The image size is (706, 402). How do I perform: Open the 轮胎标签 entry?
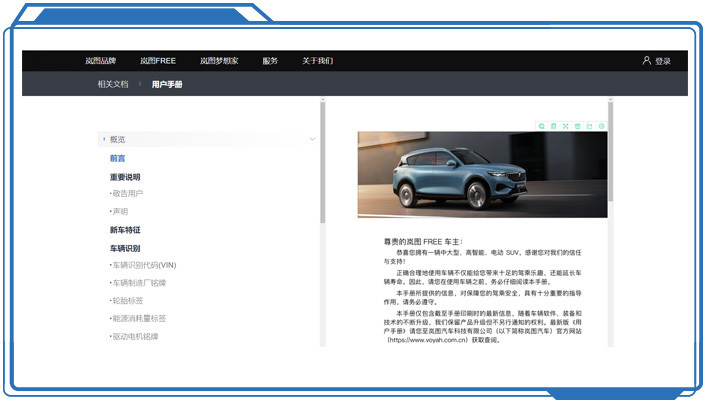127,301
